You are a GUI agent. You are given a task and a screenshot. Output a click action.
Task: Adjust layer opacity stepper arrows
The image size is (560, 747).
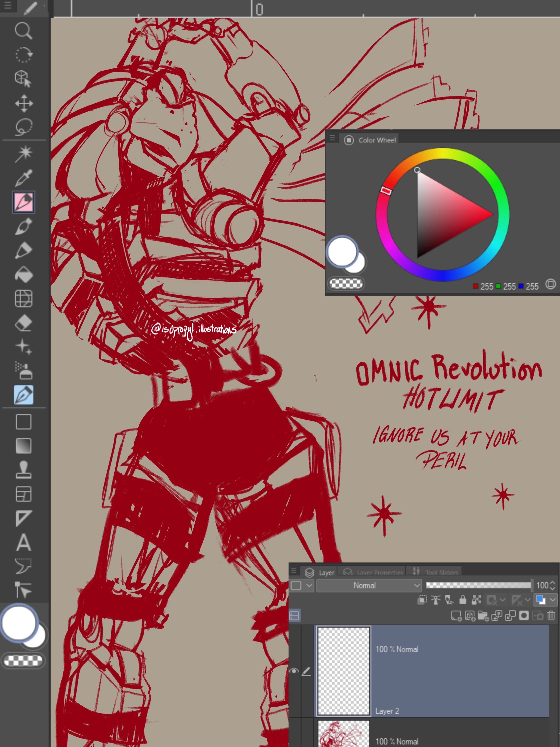click(552, 585)
